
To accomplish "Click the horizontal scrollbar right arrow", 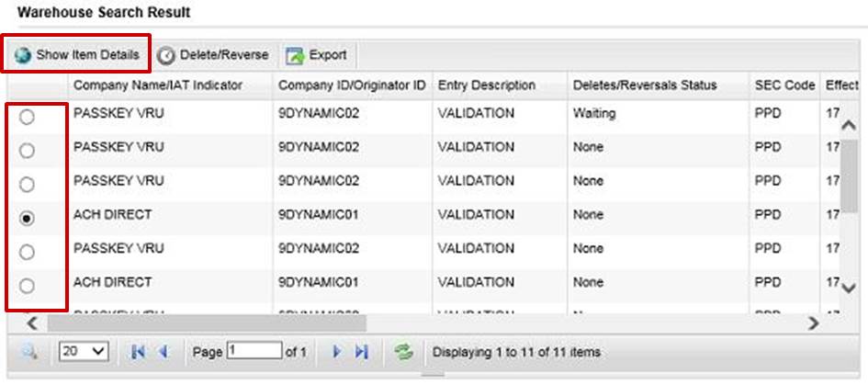I will 813,323.
